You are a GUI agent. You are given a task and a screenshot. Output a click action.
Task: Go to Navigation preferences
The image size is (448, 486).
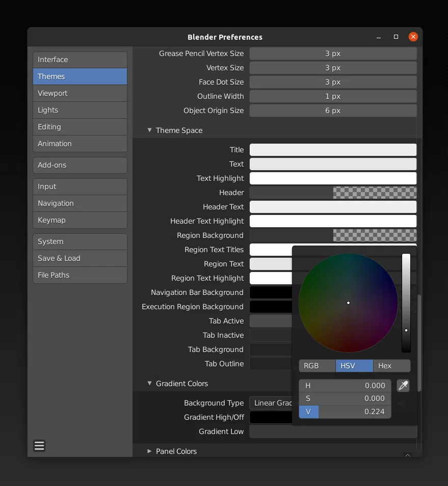pos(80,203)
